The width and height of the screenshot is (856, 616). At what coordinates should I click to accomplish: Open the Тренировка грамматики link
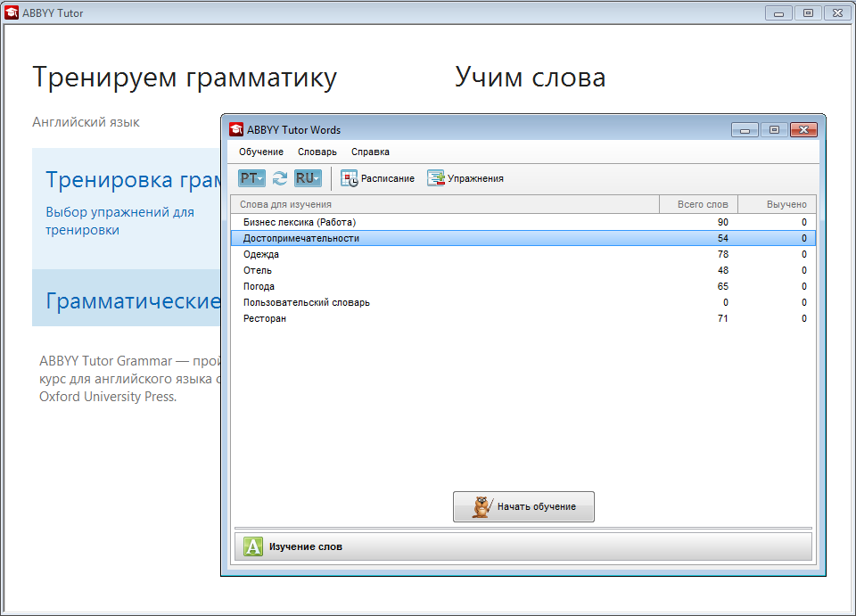134,180
